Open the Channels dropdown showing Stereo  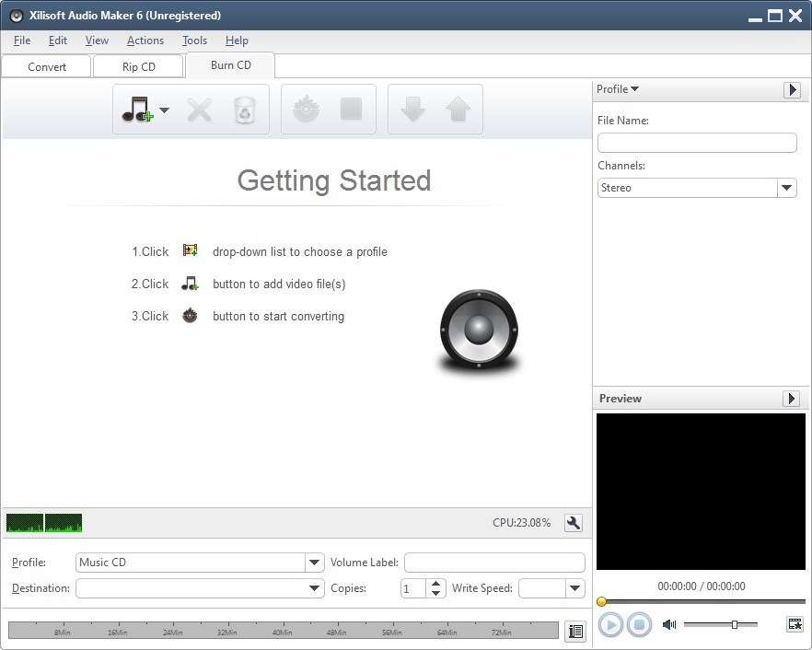pos(787,188)
